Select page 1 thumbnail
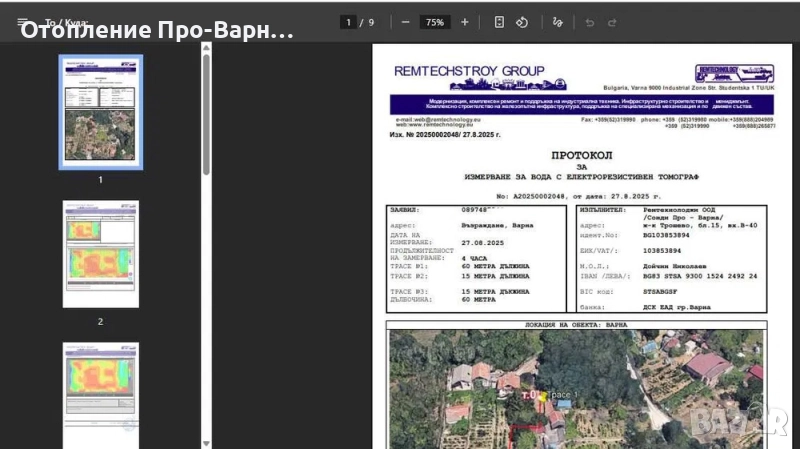The image size is (800, 449). [100, 112]
